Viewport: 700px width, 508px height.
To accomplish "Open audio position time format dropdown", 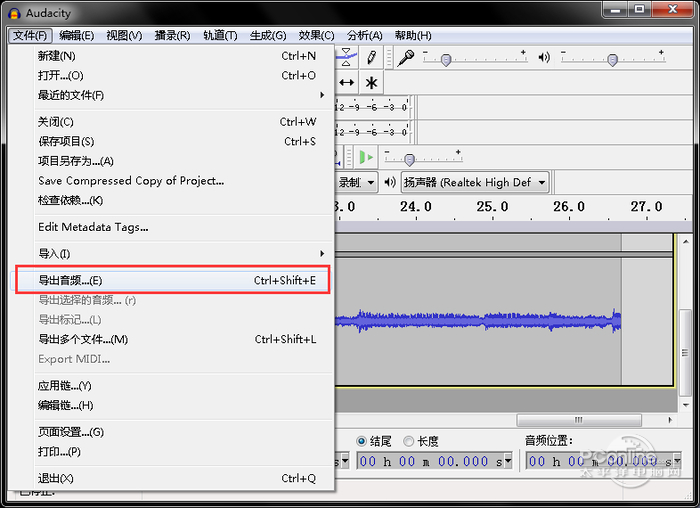I will tap(677, 461).
